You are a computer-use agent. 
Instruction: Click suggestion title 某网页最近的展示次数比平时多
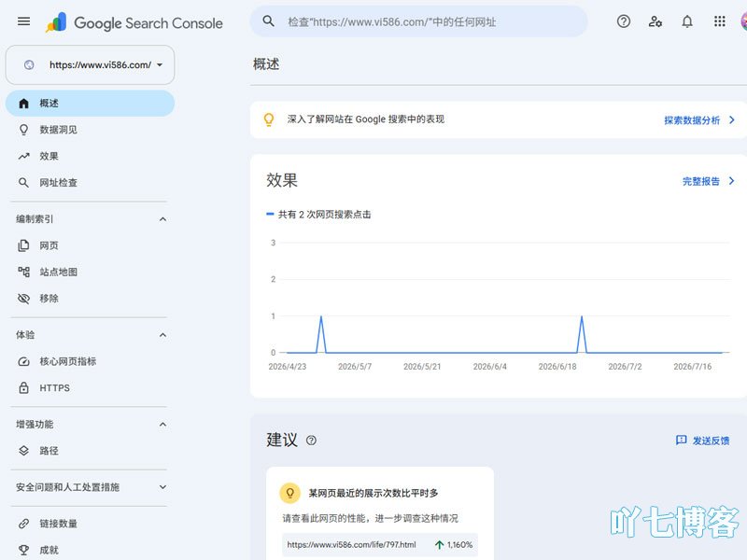point(373,493)
